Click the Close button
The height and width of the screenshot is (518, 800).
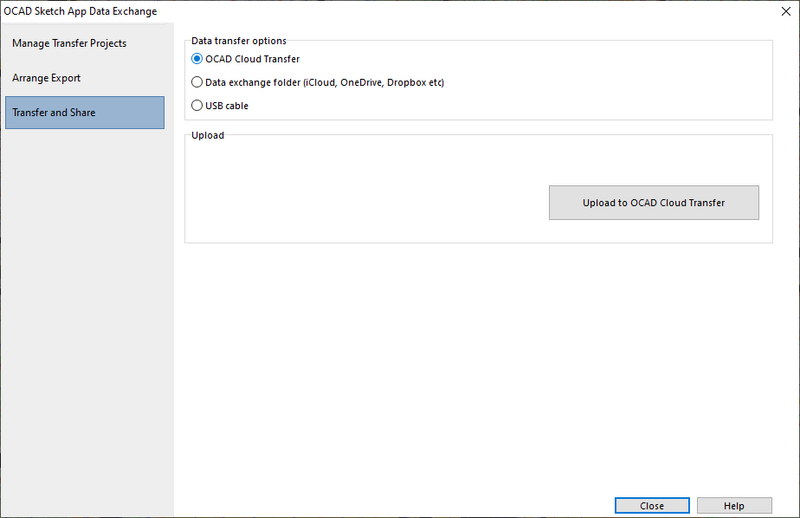click(x=652, y=506)
